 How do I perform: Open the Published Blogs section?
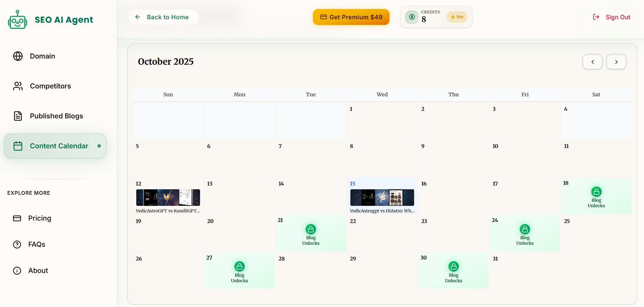(55, 116)
